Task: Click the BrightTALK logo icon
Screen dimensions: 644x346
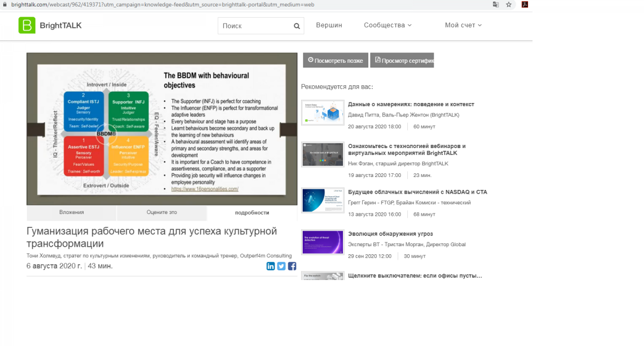Action: coord(27,25)
